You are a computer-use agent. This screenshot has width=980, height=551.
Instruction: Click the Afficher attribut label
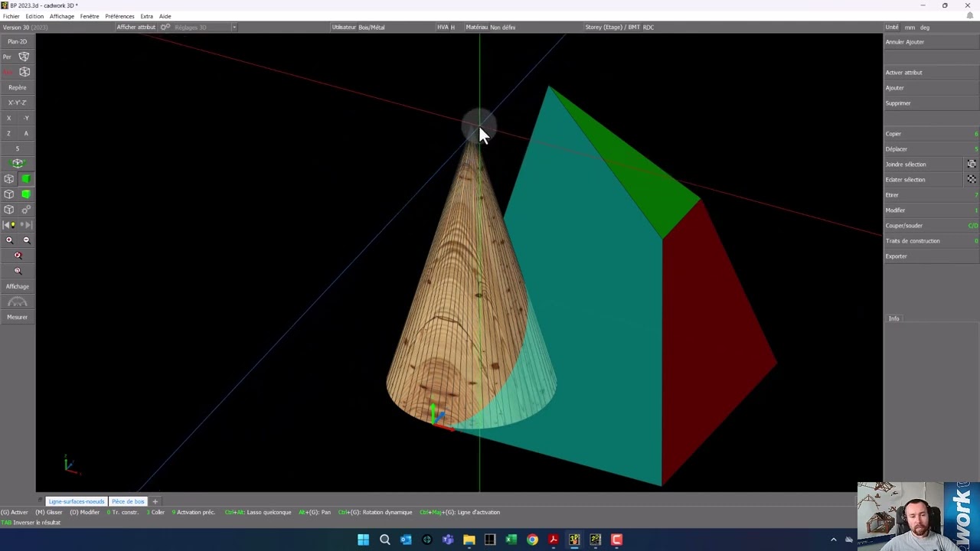[136, 27]
